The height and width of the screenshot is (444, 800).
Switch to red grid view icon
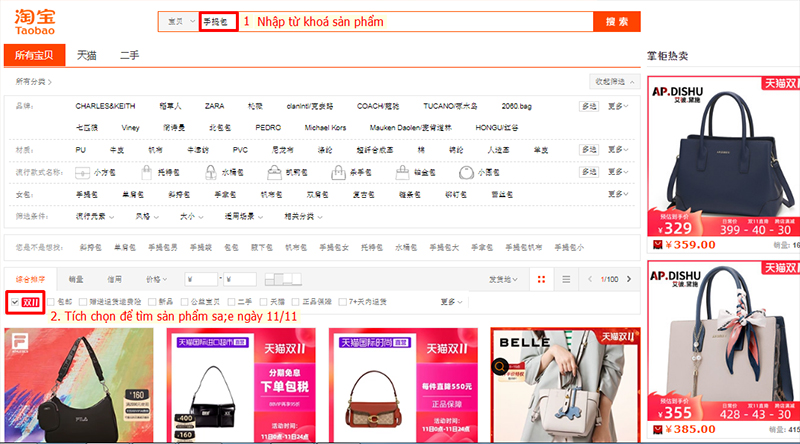[541, 279]
